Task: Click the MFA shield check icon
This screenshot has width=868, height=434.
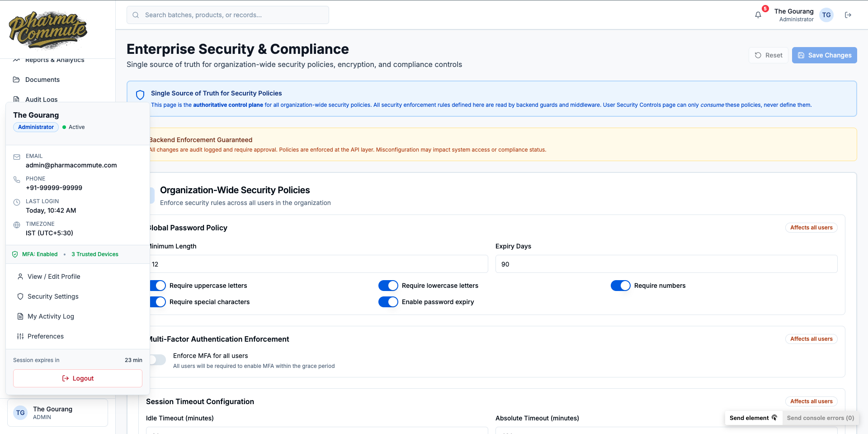Action: pos(15,254)
